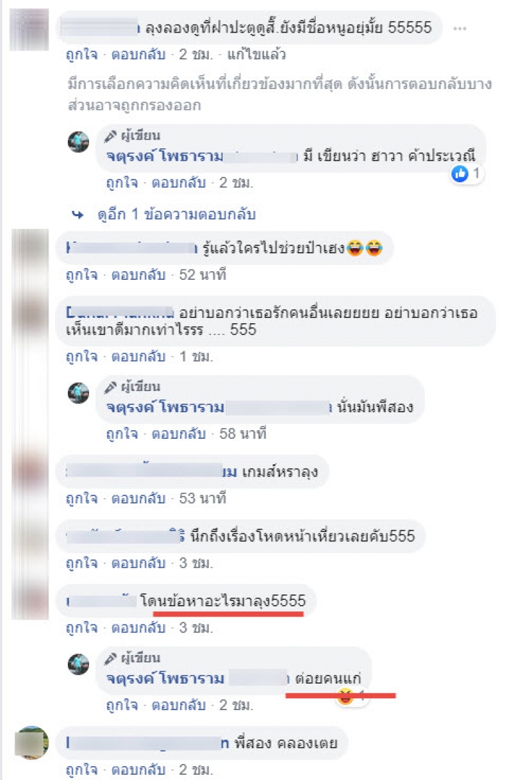Reply to the รู้แล้วใครไปช่วยป้าเฮง comment
This screenshot has width=532, height=780.
click(x=138, y=275)
